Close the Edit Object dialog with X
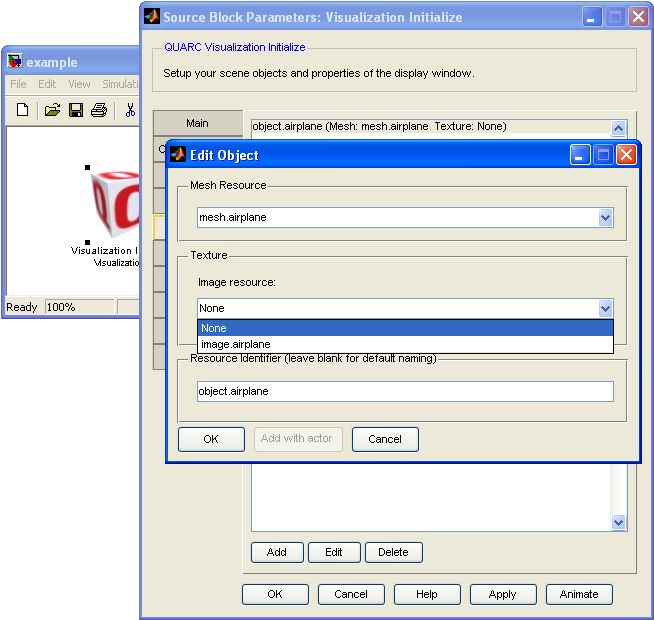654x620 pixels. [x=626, y=155]
